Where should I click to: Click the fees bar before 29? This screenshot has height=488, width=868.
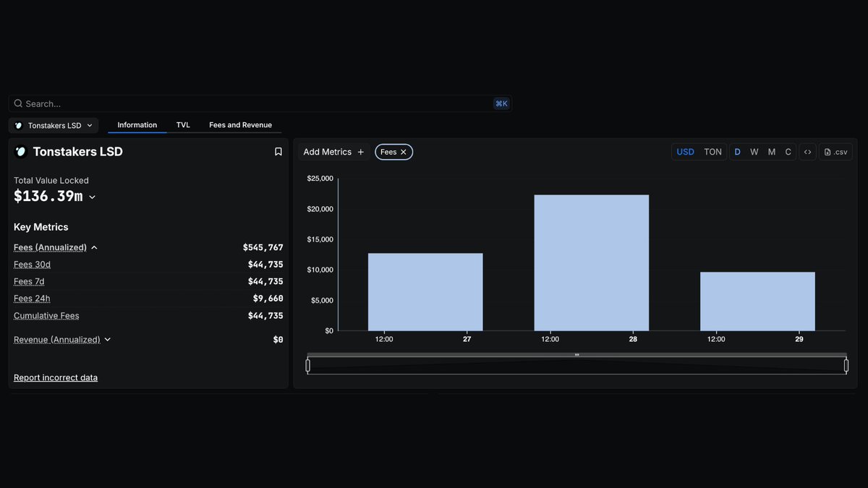point(757,301)
